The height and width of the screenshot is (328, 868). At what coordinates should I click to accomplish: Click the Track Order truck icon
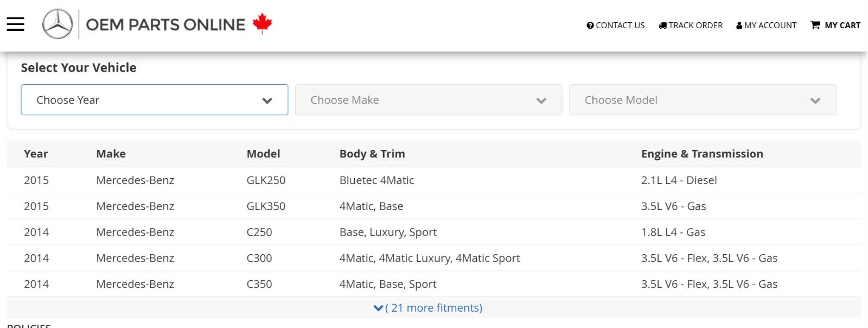point(662,26)
